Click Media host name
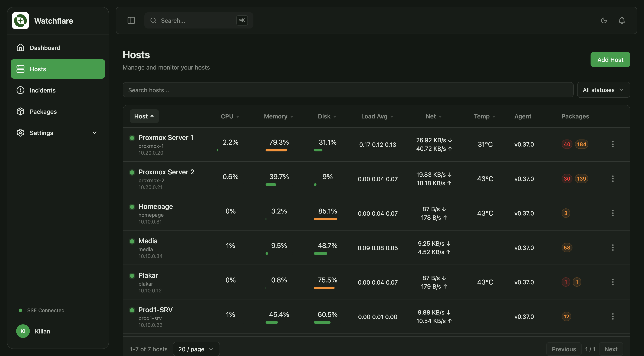The image size is (644, 356). click(148, 241)
